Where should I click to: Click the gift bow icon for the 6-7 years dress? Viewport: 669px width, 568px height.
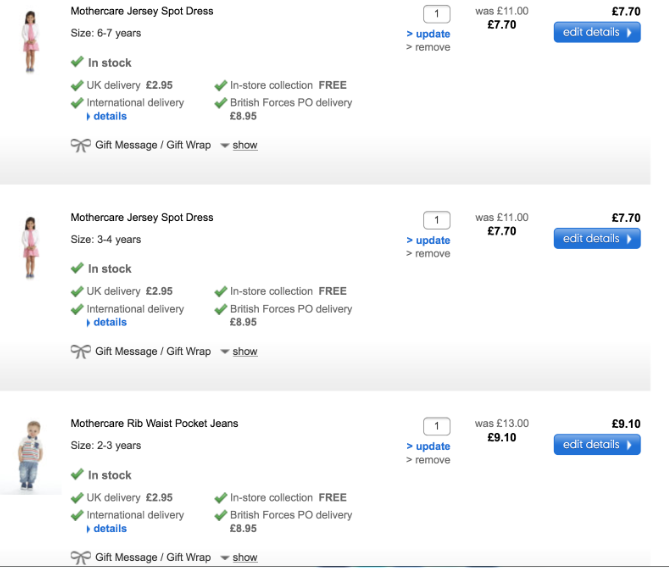coord(80,145)
